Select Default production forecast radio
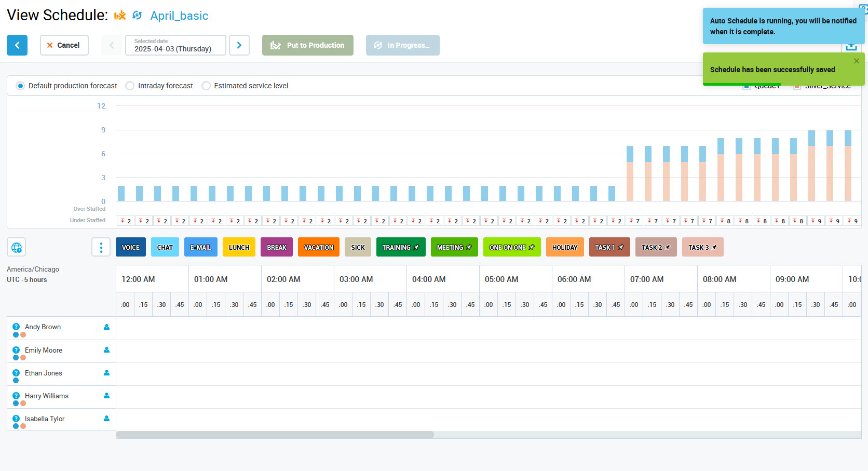 pos(20,86)
